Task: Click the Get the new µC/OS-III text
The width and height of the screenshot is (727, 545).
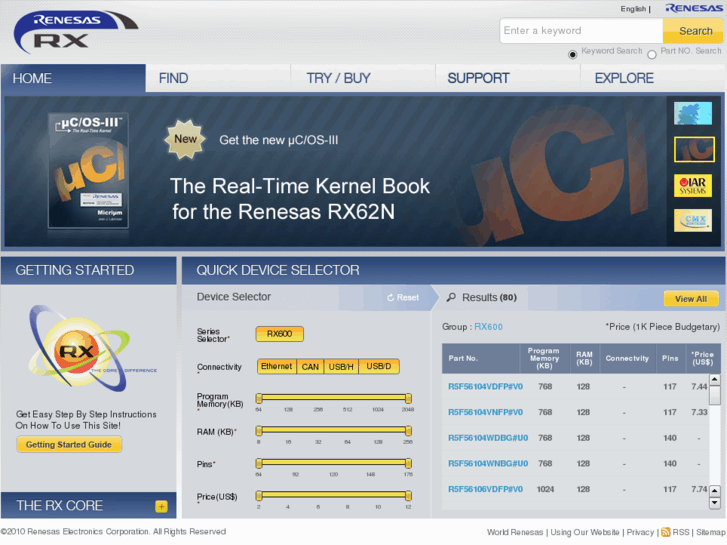Action: click(279, 140)
